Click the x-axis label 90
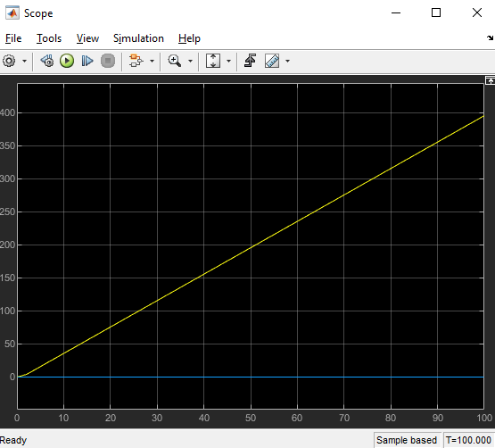Image resolution: width=495 pixels, height=448 pixels. click(438, 418)
